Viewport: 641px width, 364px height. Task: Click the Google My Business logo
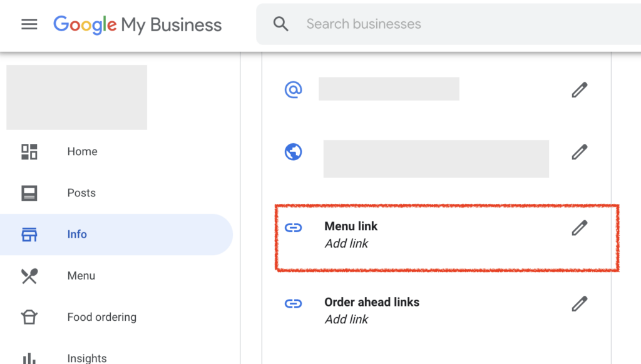tap(138, 24)
